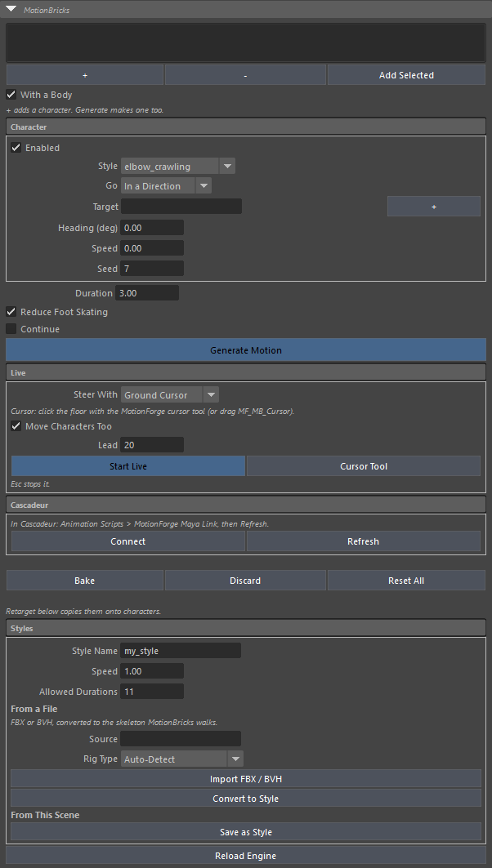Viewport: 492px width, 868px height.
Task: Click the Duration field showing 3.00
Action: [x=147, y=293]
